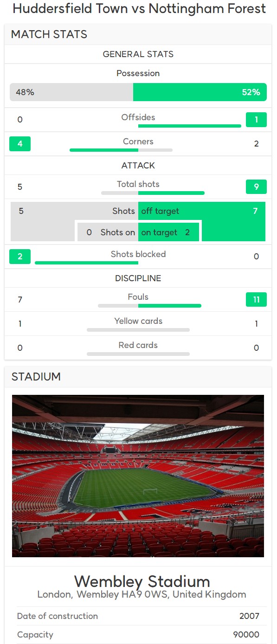Click the Yellow cards stat bar
The height and width of the screenshot is (644, 277).
138,330
